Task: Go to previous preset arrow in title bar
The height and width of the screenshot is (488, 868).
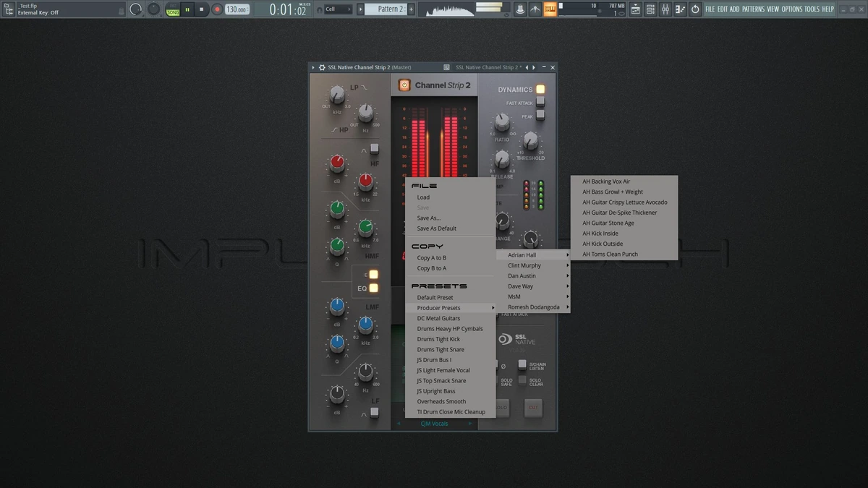Action: click(x=527, y=67)
